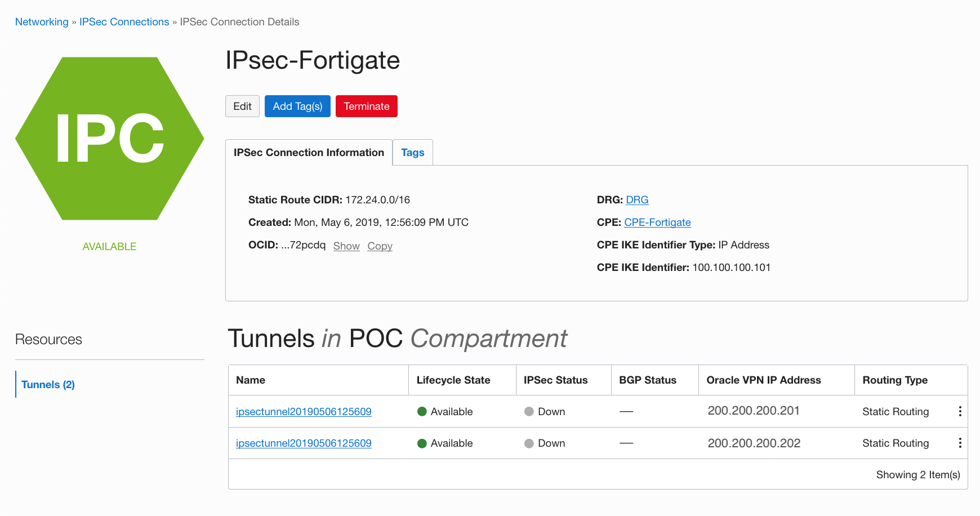Select IPSec Connection Information tab
The width and height of the screenshot is (980, 516).
click(x=309, y=153)
